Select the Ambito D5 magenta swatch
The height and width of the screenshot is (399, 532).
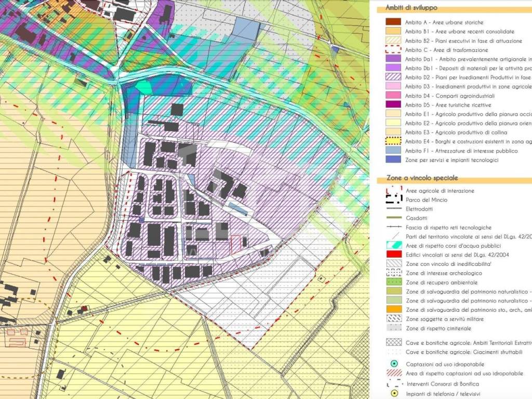(393, 105)
